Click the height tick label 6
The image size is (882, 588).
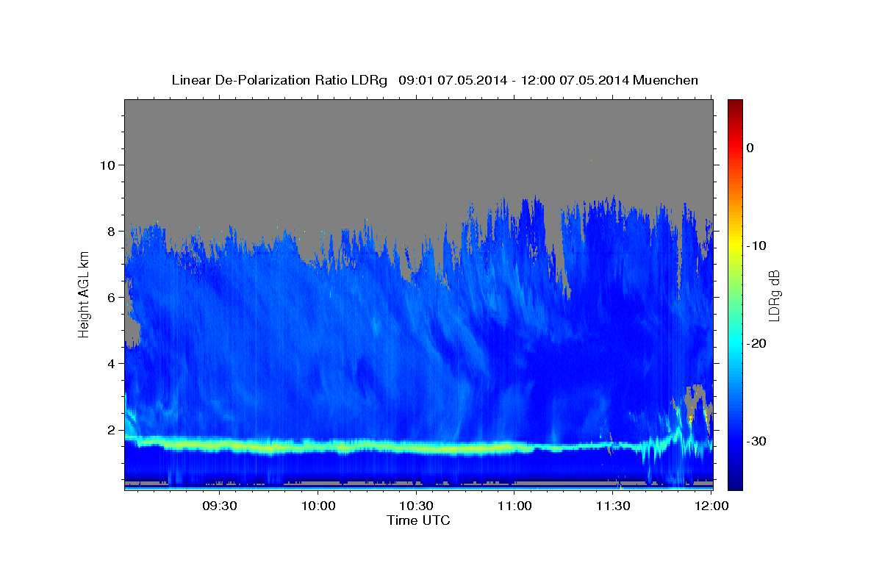tap(111, 298)
